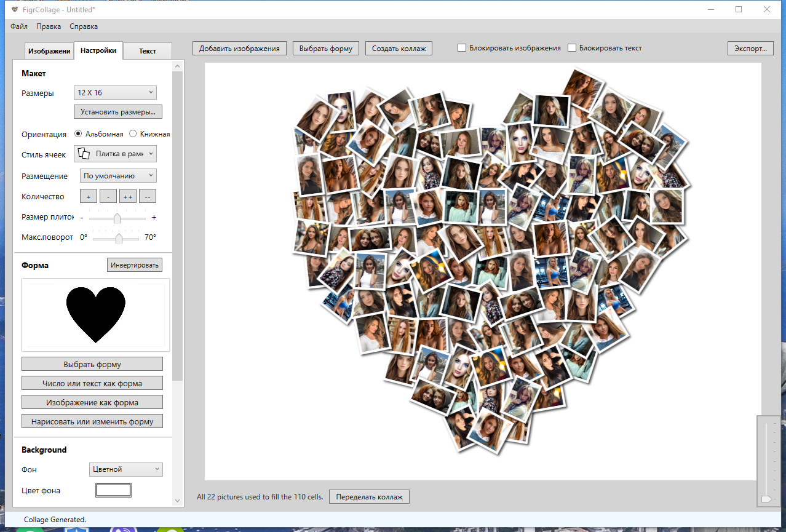Click the double plus quantity button
Viewport: 786px width, 532px height.
128,197
